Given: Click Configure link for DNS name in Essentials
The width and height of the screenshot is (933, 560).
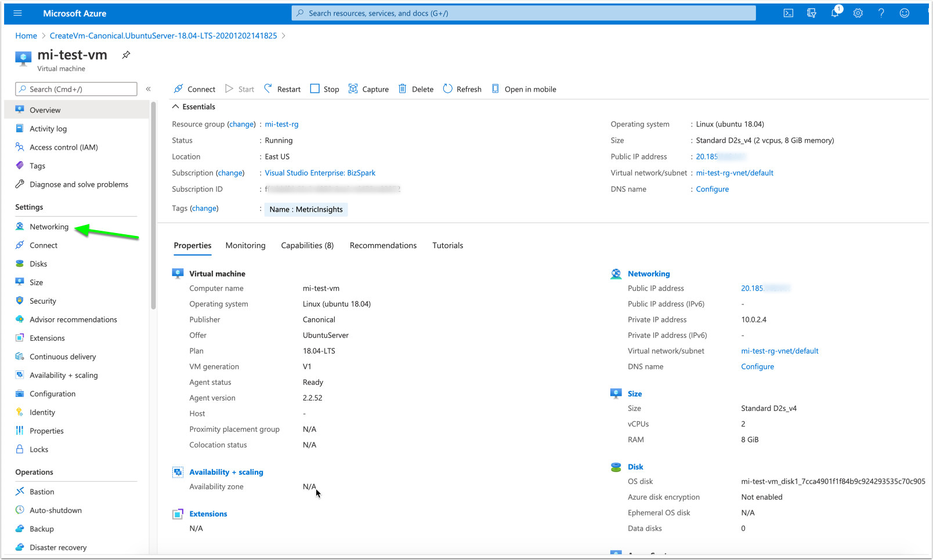Looking at the screenshot, I should point(712,189).
